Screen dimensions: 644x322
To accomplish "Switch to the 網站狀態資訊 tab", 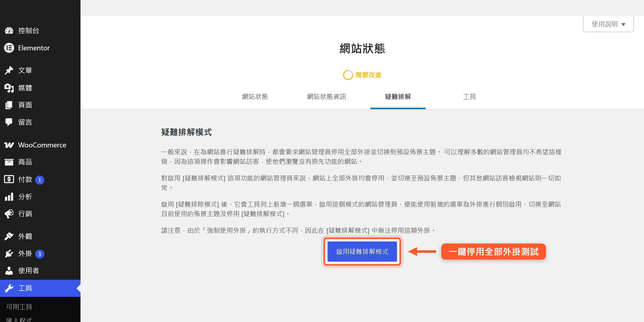I will (x=327, y=97).
